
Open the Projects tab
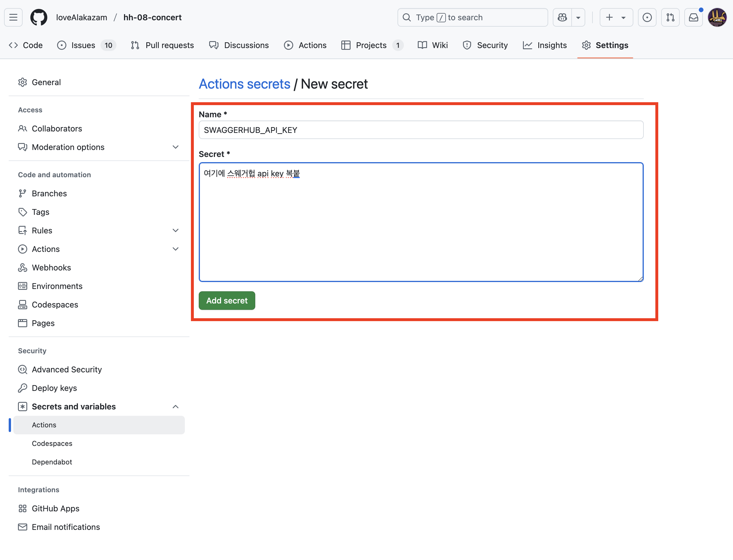372,45
